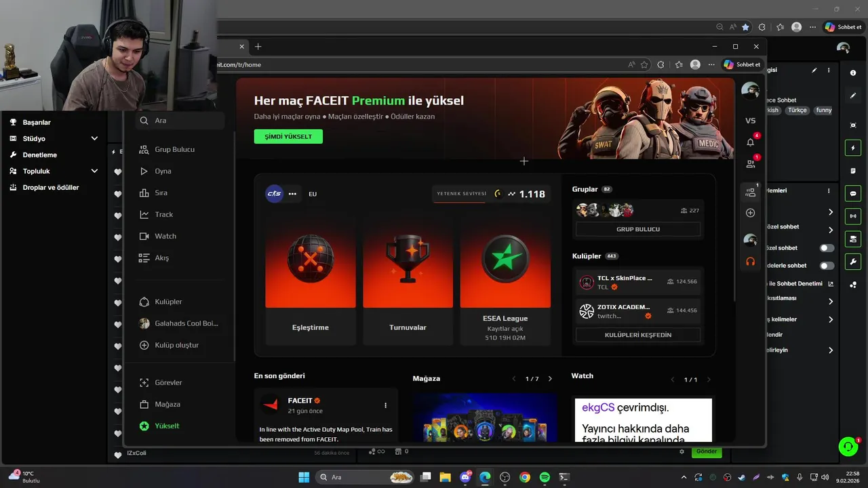Image resolution: width=868 pixels, height=488 pixels.
Task: Click green Gönder send button
Action: point(707,451)
